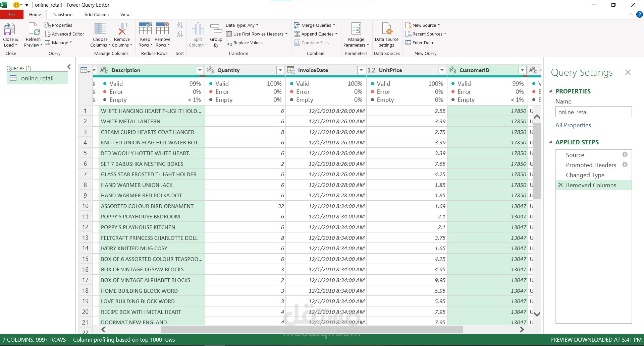Open the Data Type: Any dropdown

(242, 25)
